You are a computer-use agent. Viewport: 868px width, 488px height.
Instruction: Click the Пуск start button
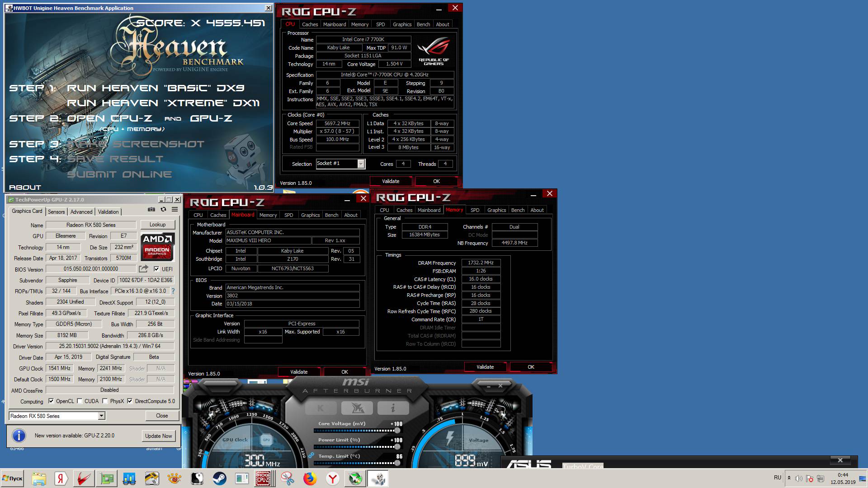[13, 479]
